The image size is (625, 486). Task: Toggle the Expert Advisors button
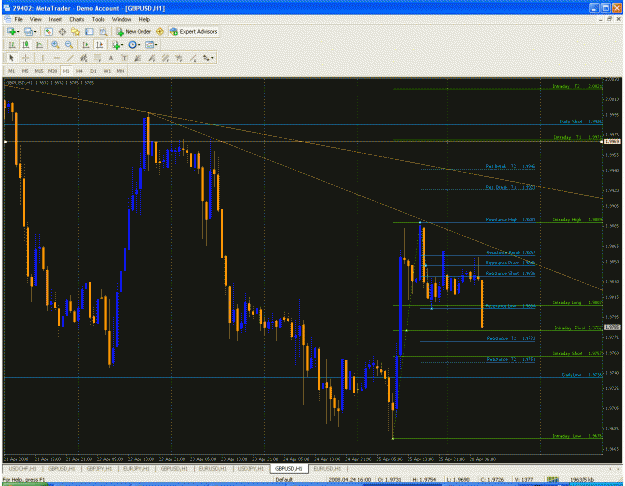(194, 31)
